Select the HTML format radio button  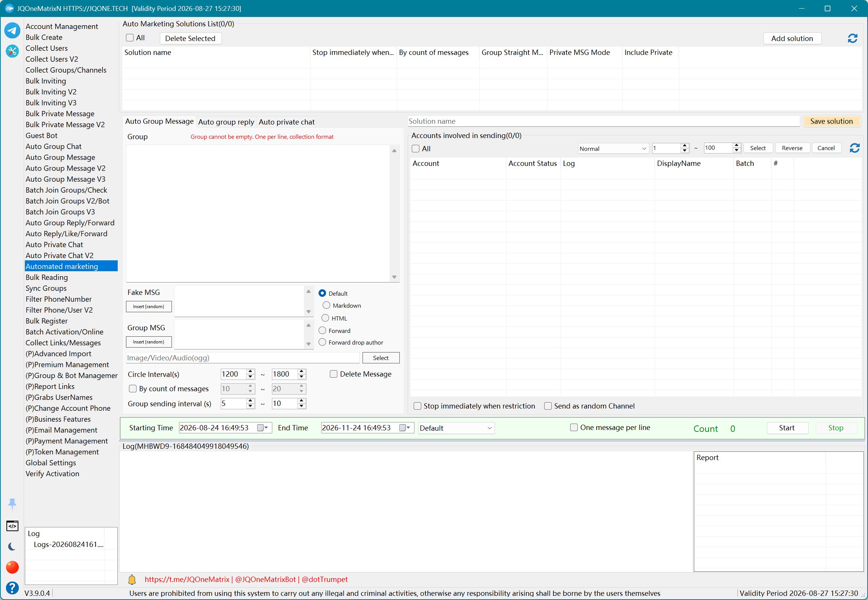coord(325,318)
